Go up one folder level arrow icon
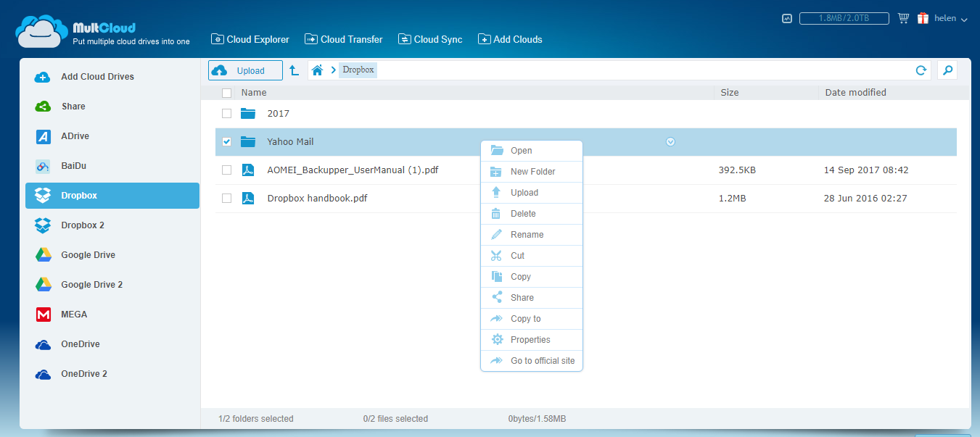This screenshot has height=437, width=980. point(294,70)
